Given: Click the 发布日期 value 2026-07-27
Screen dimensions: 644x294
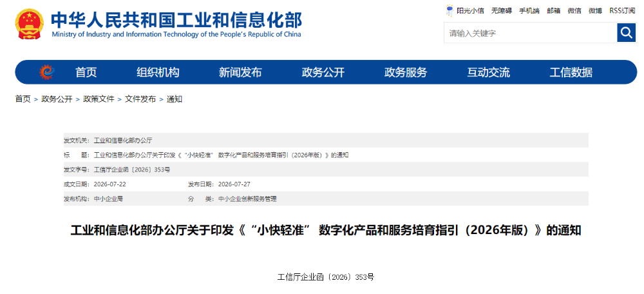Looking at the screenshot, I should pos(234,184).
